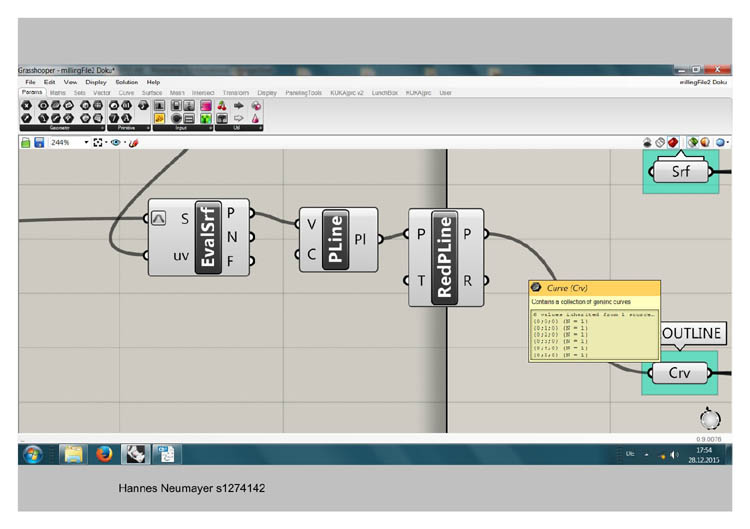Open the 244% zoom dropdown arrow
This screenshot has height=529, width=750.
coord(86,143)
